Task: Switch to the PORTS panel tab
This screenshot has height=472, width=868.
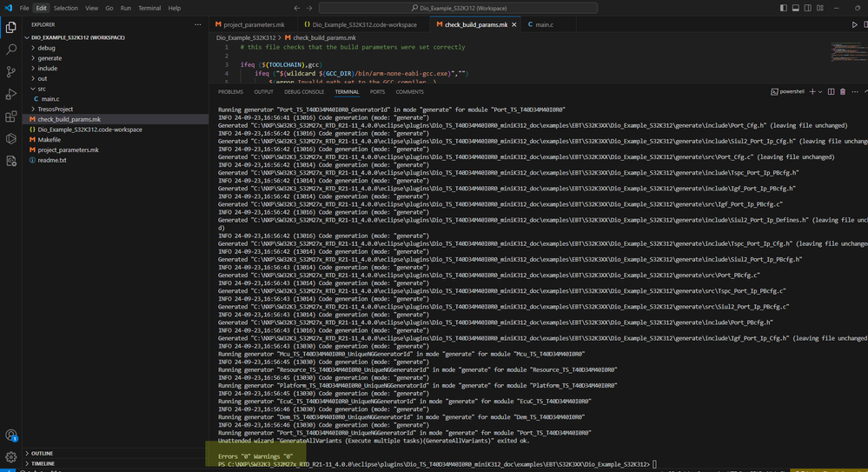Action: coord(377,92)
